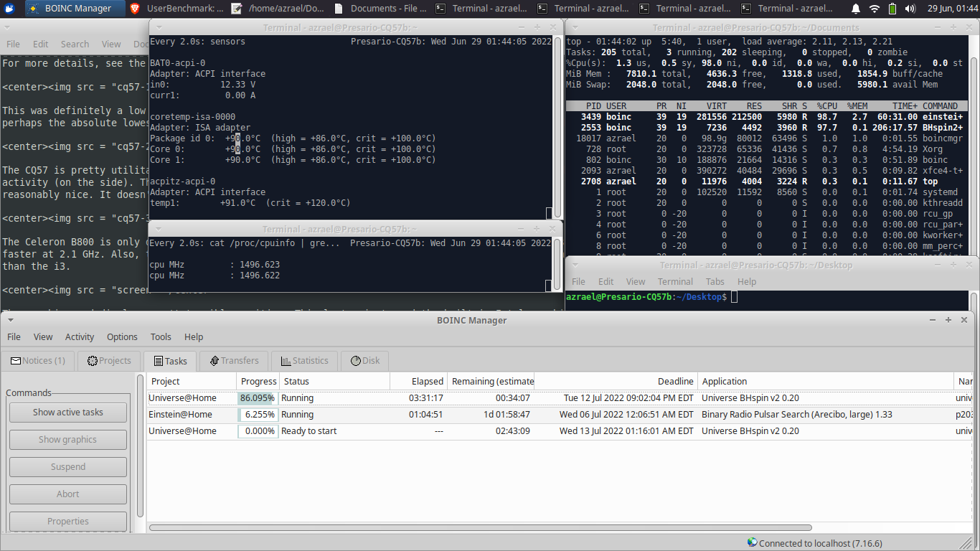
Task: Open Help menu in Desktop terminal window
Action: 747,281
